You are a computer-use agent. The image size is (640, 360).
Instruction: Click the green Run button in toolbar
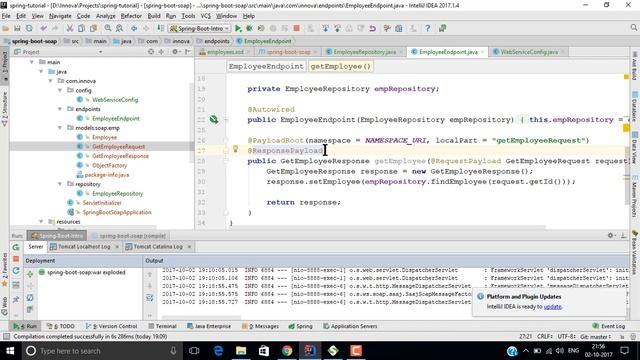click(x=238, y=29)
